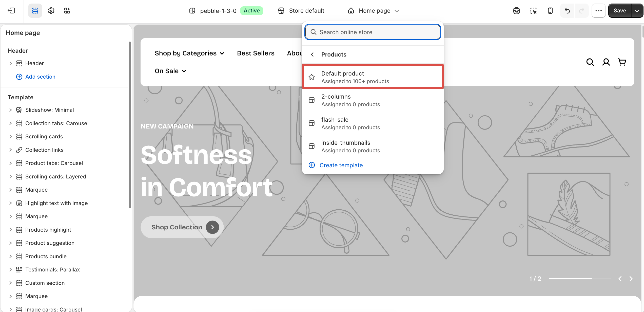Screen dimensions: 644x312
Task: Toggle the inspector selection tool icon
Action: [x=533, y=11]
